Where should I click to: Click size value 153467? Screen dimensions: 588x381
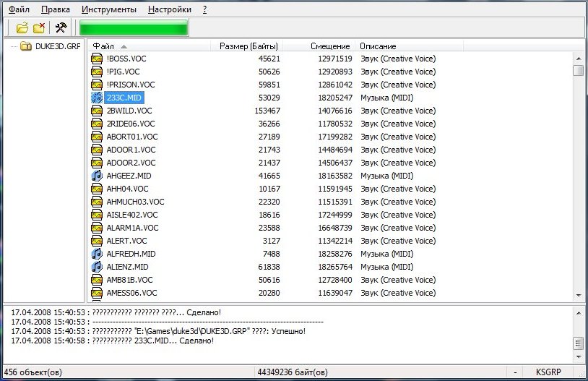pos(267,111)
